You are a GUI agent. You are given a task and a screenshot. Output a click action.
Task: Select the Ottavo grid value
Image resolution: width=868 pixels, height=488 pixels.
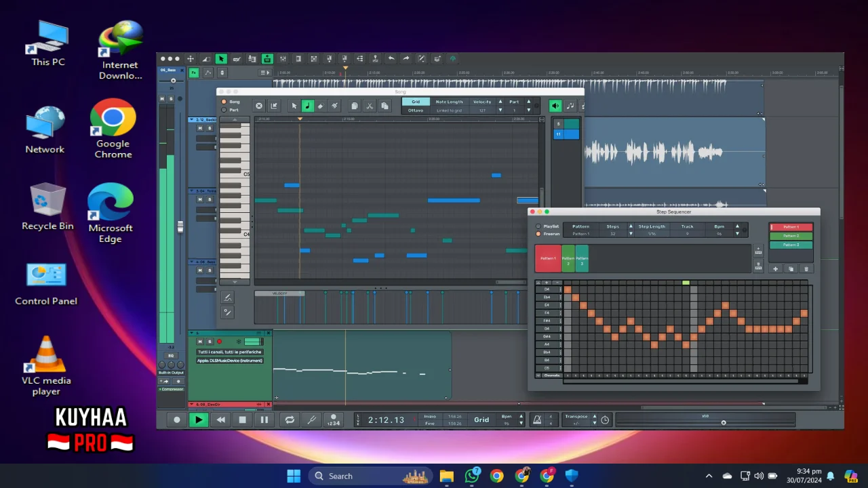pyautogui.click(x=416, y=110)
